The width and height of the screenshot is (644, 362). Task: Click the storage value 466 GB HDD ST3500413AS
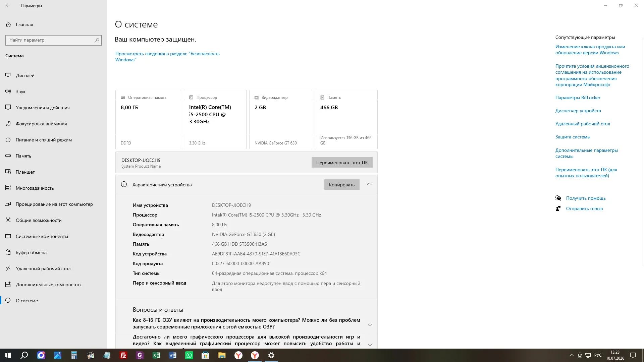[x=239, y=244]
